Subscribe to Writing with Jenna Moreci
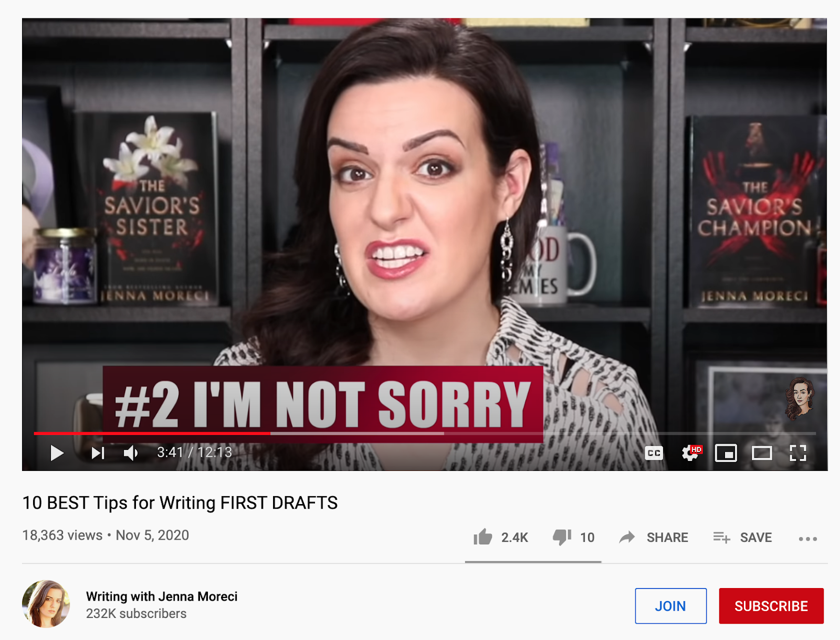840x640 pixels. tap(771, 606)
